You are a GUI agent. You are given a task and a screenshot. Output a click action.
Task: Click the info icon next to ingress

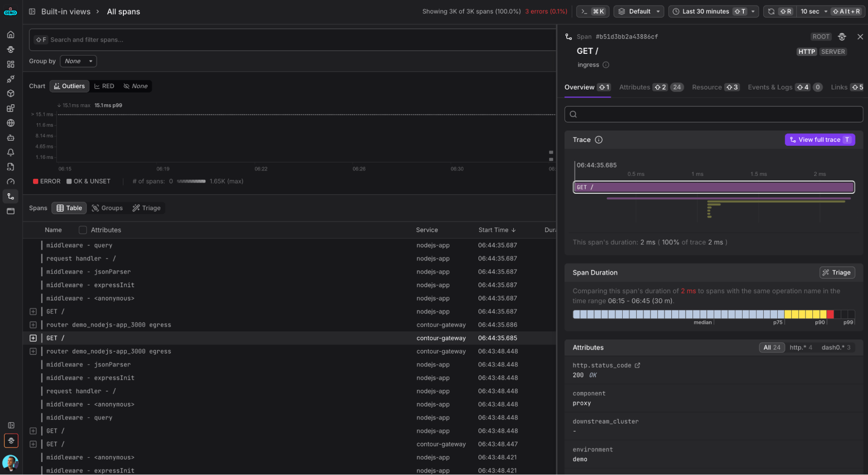[x=606, y=65]
